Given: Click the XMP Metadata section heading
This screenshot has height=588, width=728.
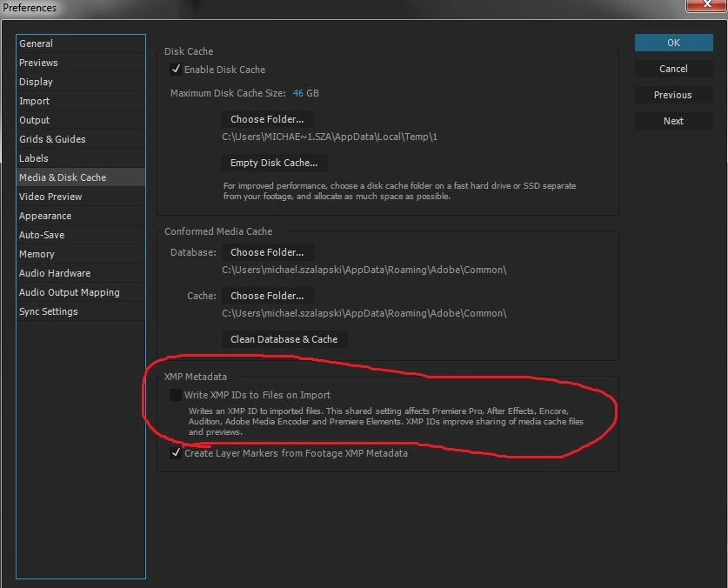Looking at the screenshot, I should click(x=196, y=377).
